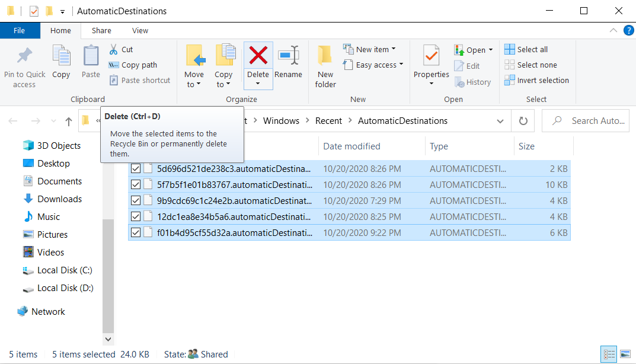Click the Pin to Quick access icon
Screen dimensions: 636x364
click(x=24, y=56)
